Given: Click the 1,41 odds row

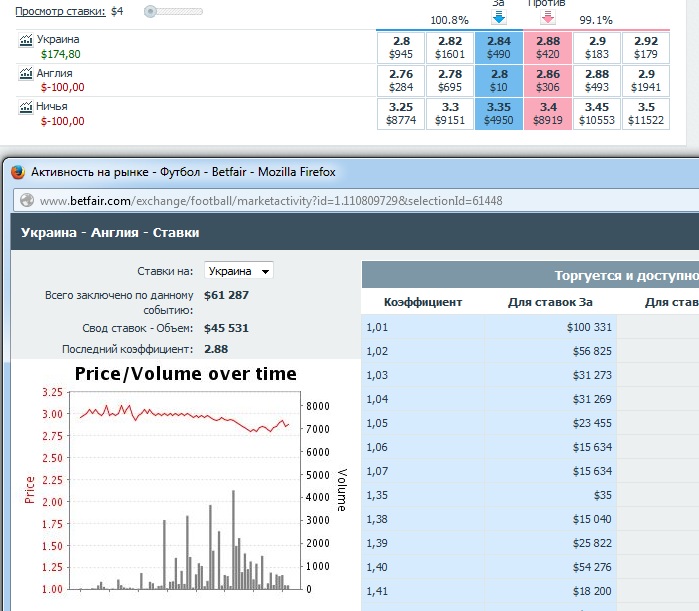Looking at the screenshot, I should (530, 591).
